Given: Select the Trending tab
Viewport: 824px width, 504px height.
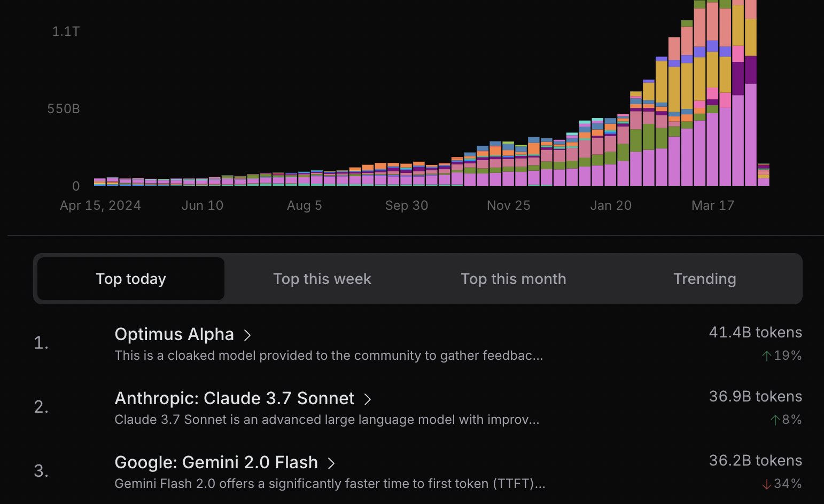Looking at the screenshot, I should click(704, 279).
